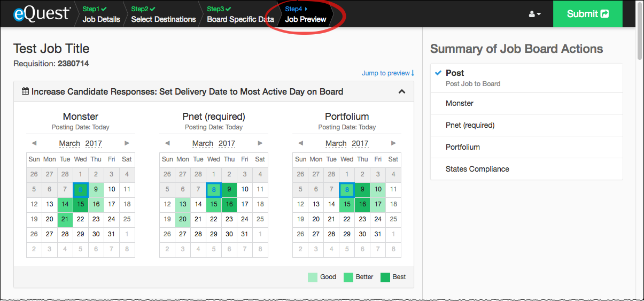Go to next month on Pnet calendar
This screenshot has width=644, height=301.
(260, 143)
